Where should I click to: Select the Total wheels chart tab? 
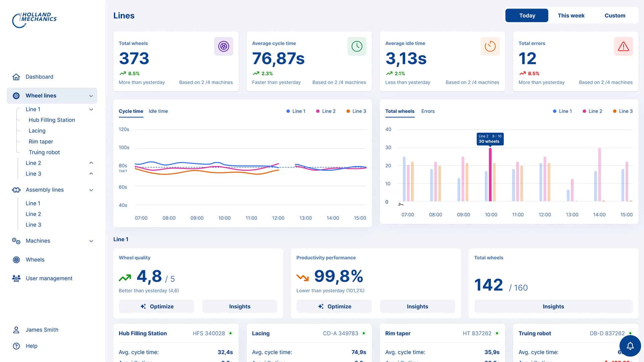(x=400, y=111)
